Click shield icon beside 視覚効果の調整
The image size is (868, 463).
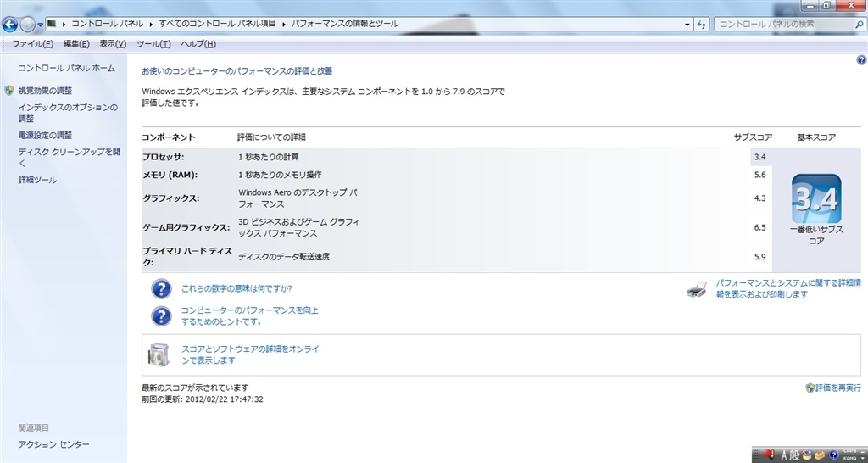pyautogui.click(x=8, y=90)
